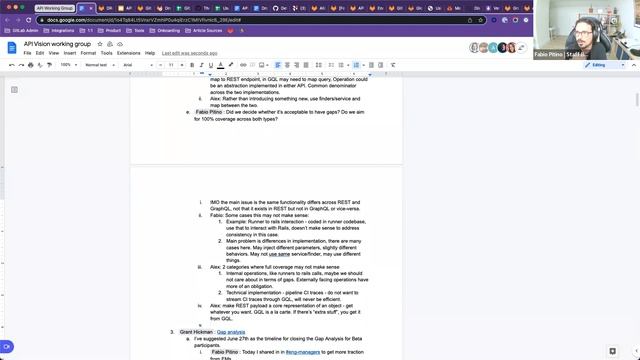The width and height of the screenshot is (640, 360).
Task: Open the text color picker
Action: point(221,65)
